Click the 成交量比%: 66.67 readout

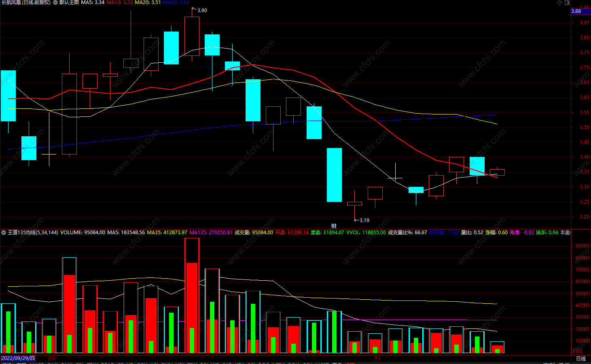point(407,233)
